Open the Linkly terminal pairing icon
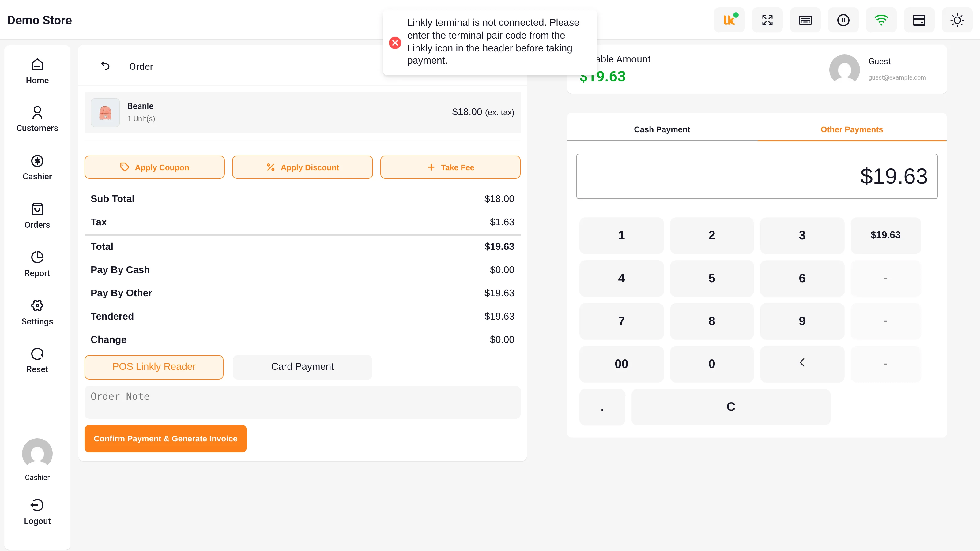980x551 pixels. pos(729,20)
